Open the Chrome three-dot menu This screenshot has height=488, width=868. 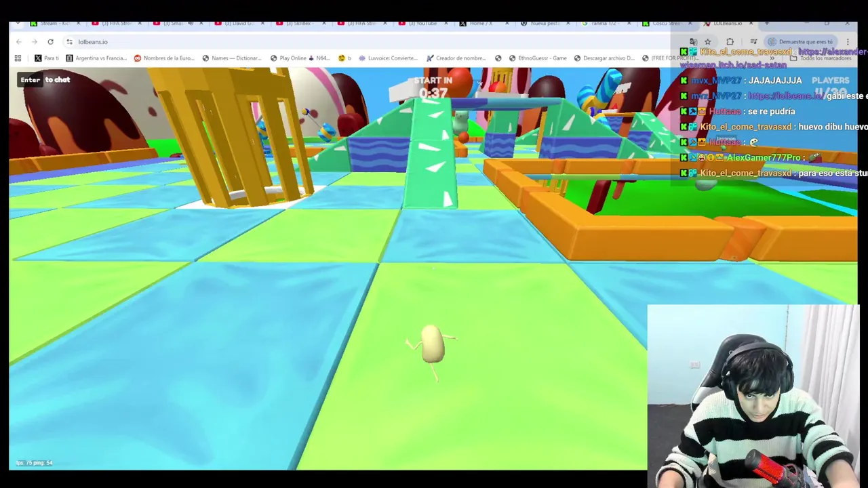click(847, 42)
